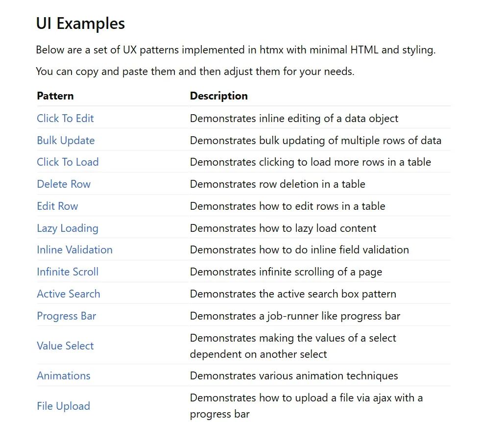
Task: Open the Value Select example
Action: (x=65, y=346)
